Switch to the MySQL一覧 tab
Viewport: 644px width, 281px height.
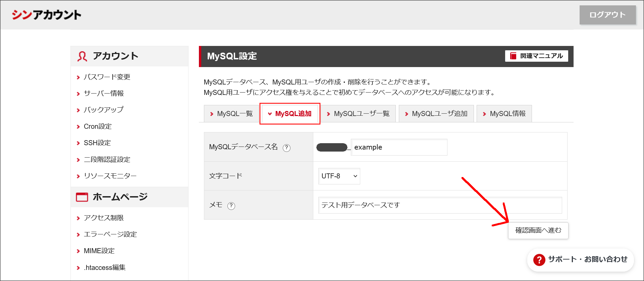coord(231,114)
